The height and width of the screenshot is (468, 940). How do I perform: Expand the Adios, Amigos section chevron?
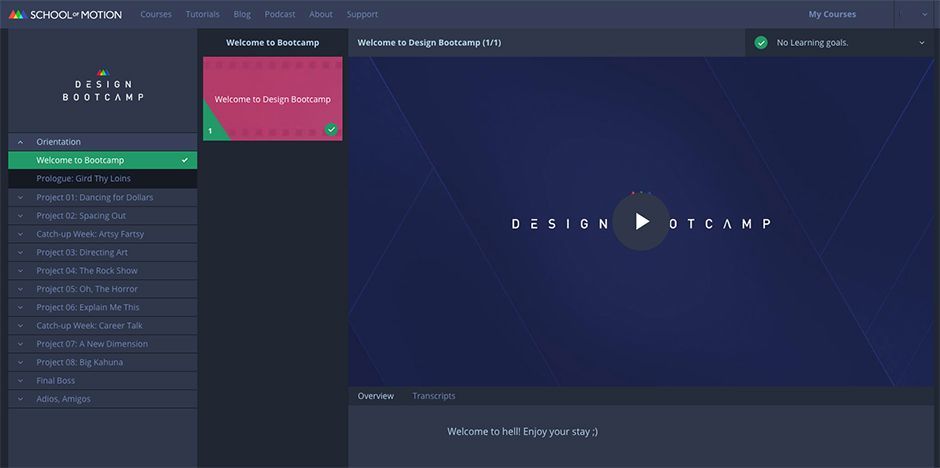[x=20, y=399]
